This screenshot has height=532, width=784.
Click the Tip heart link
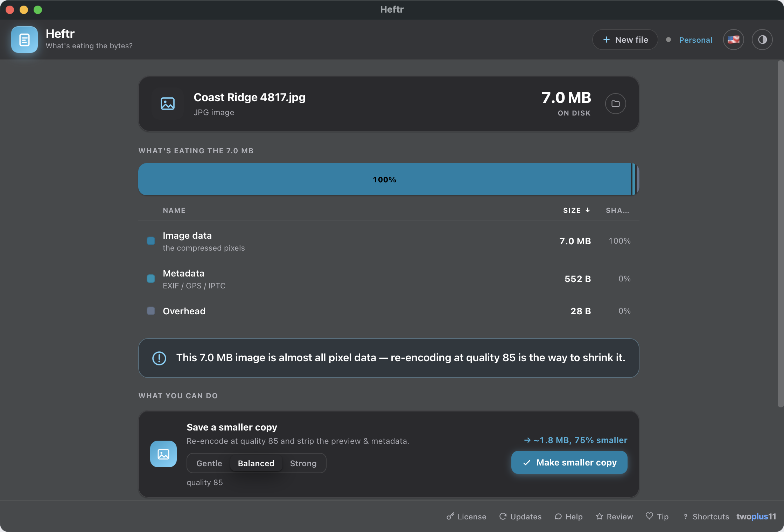coord(657,517)
